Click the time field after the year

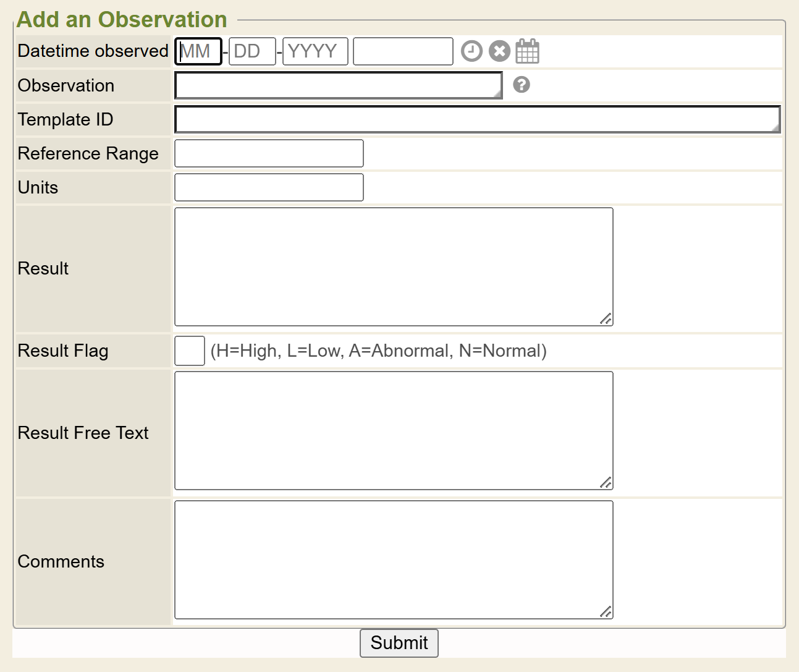point(403,51)
